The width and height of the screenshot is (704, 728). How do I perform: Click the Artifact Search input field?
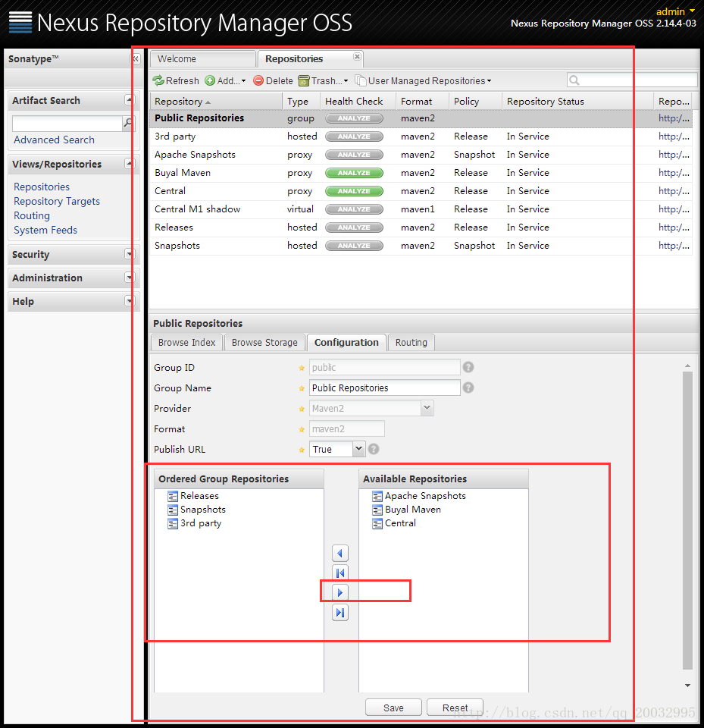point(67,124)
